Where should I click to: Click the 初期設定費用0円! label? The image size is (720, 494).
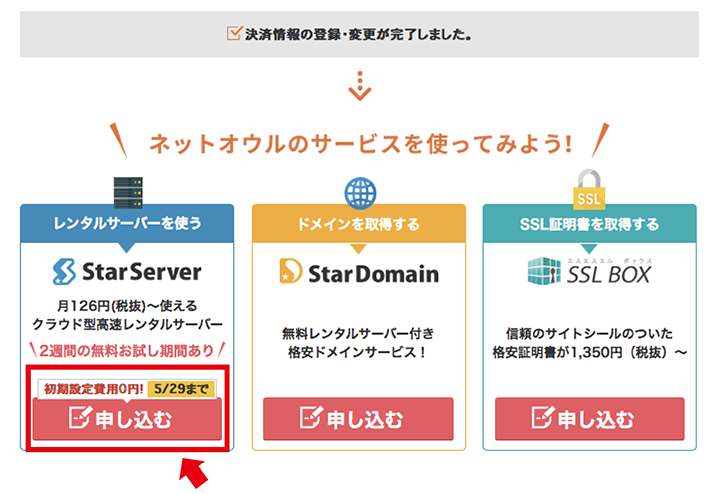[x=94, y=389]
